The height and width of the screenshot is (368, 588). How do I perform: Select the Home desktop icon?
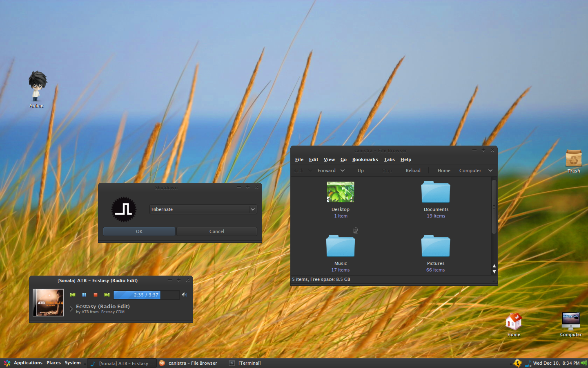pos(514,325)
